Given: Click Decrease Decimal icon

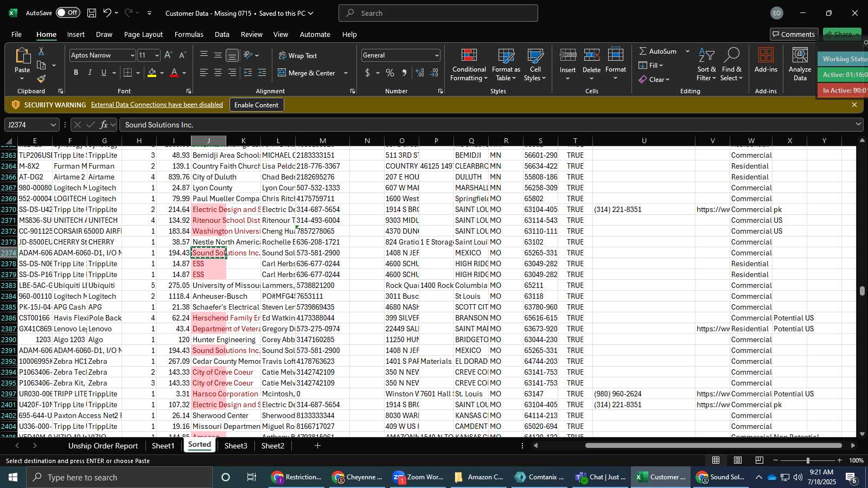Looking at the screenshot, I should [435, 73].
